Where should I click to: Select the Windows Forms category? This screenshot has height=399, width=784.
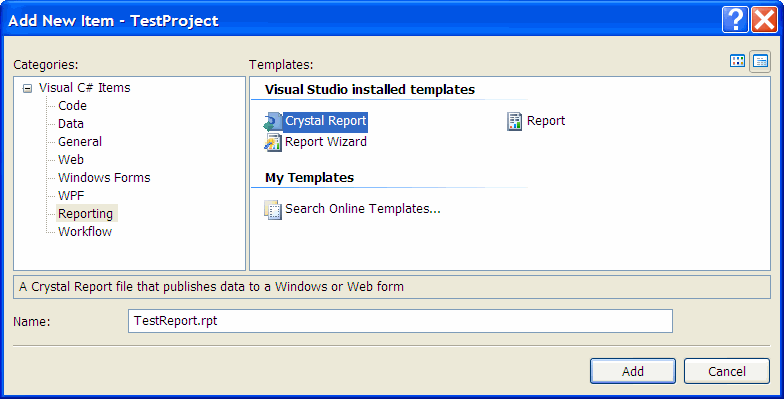point(104,178)
